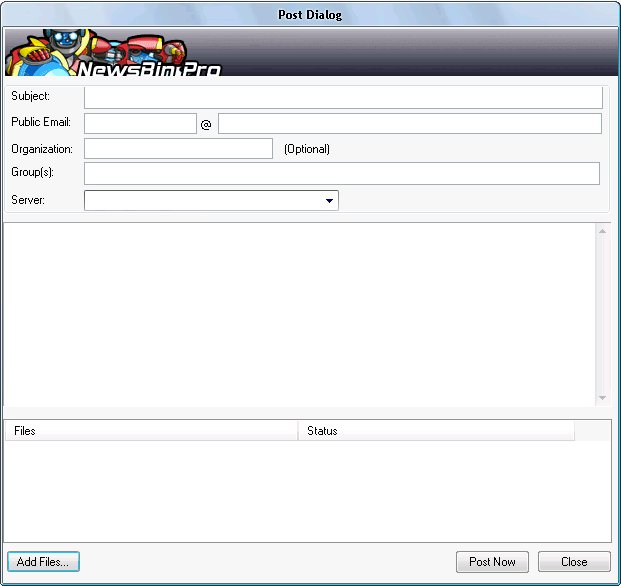
Task: Click the @ symbol between email fields
Action: point(206,125)
